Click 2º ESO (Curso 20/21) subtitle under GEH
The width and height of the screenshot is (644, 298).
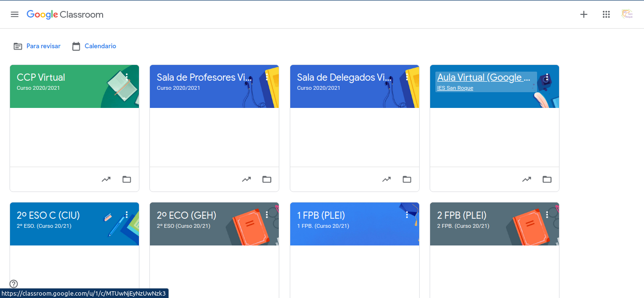tap(183, 226)
